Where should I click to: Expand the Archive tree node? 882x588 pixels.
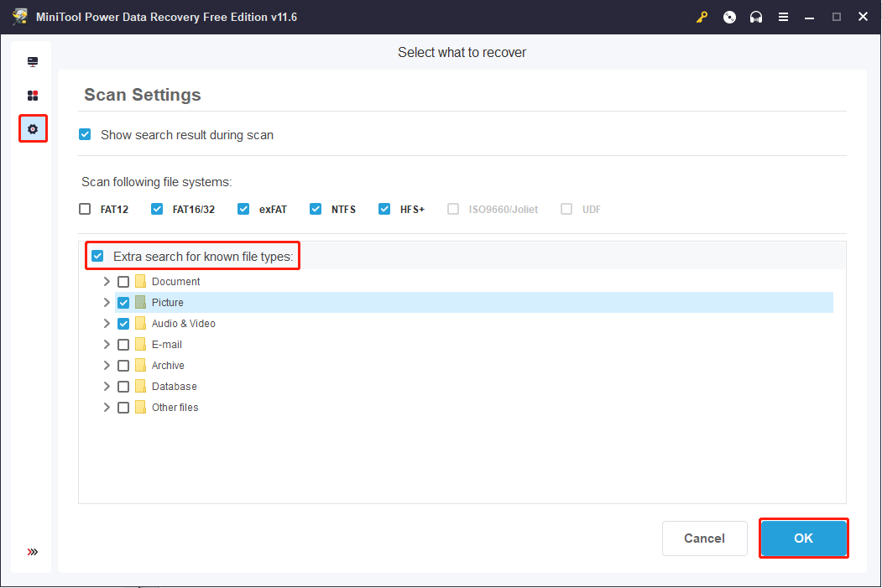107,366
